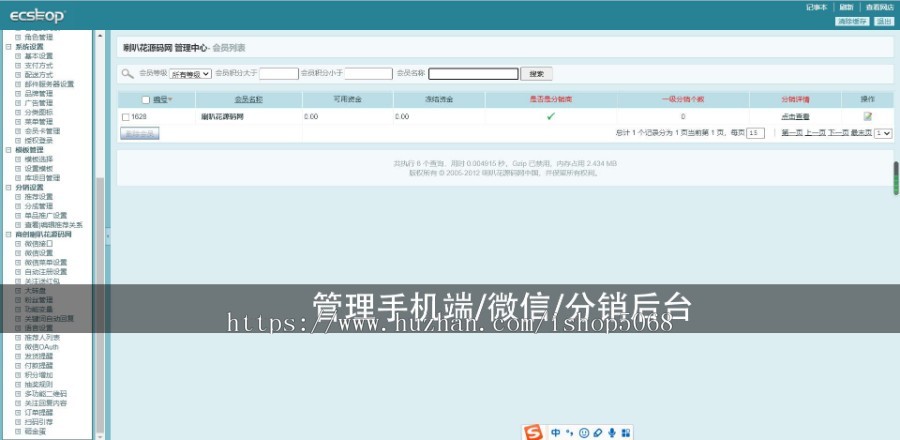Collapse the 商创喇叭花源码网 tree group
The image size is (900, 440).
tap(9, 234)
